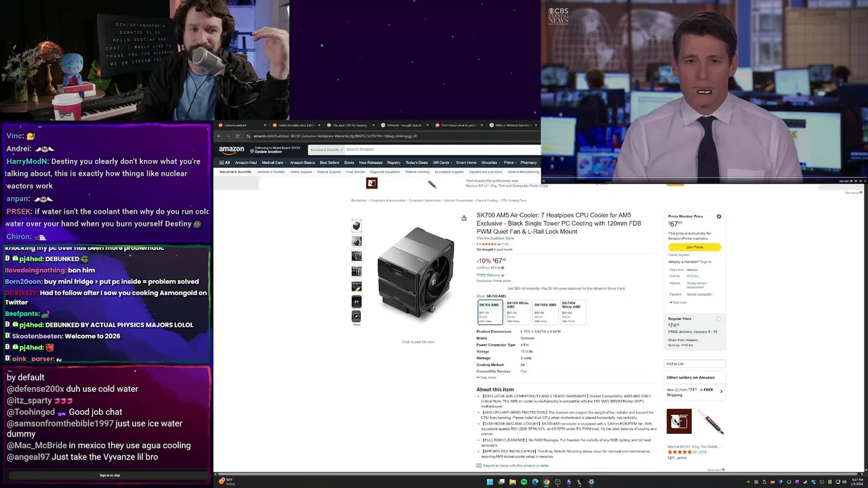
Task: Open the Add to List dropdown
Action: [694, 364]
